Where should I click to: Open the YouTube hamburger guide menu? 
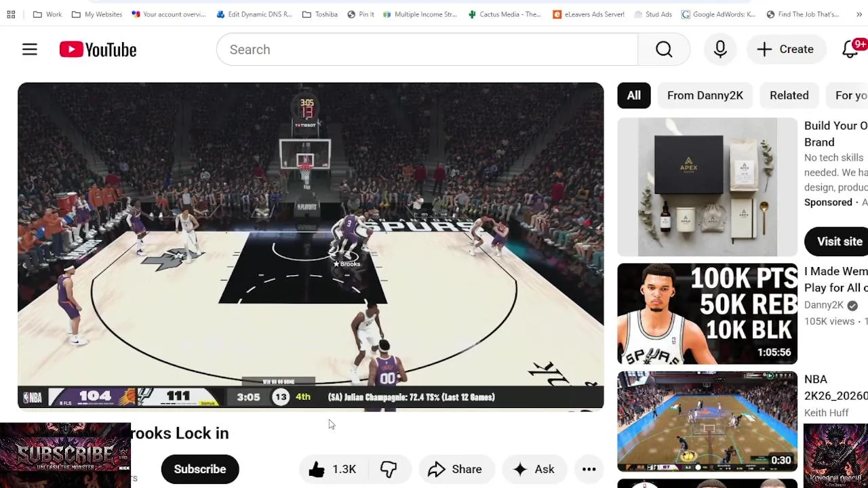coord(29,49)
